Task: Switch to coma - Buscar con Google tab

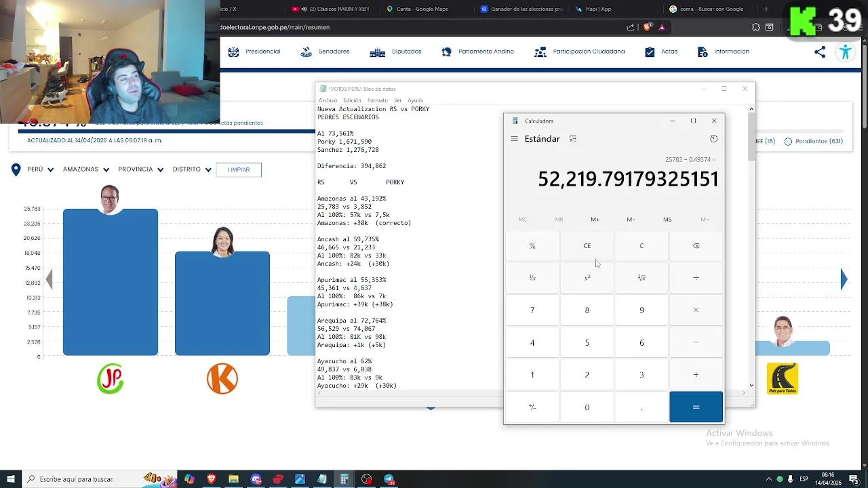Action: [x=708, y=9]
